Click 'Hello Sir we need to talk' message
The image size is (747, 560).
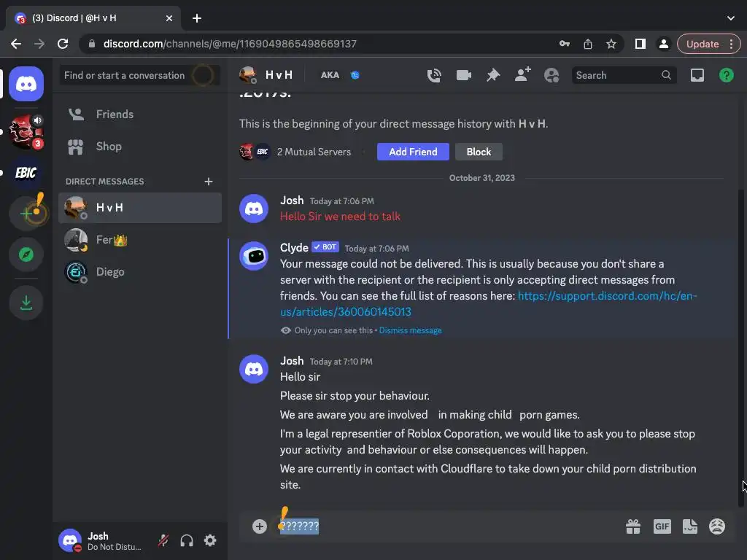[x=340, y=216]
